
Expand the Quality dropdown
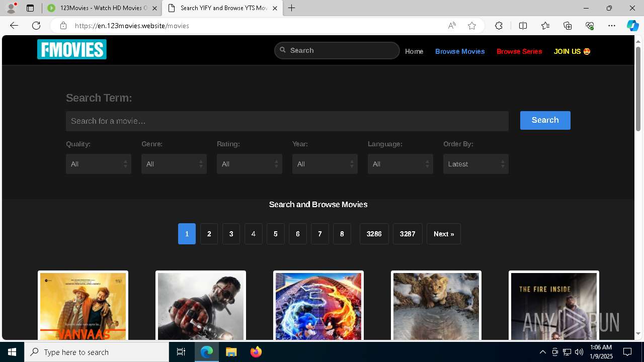[99, 164]
